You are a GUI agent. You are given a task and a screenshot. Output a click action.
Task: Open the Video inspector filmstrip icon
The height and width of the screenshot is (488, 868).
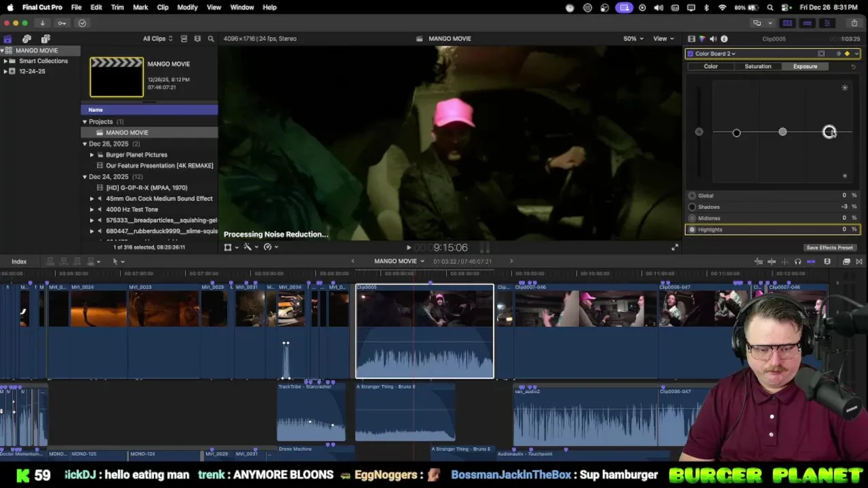click(x=691, y=39)
